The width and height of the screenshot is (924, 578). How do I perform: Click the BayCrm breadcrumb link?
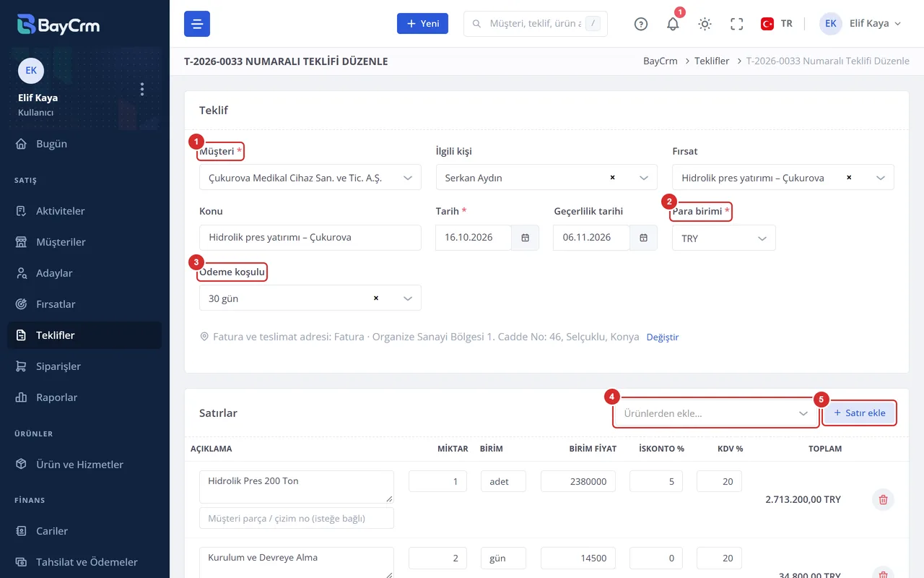[x=661, y=61]
